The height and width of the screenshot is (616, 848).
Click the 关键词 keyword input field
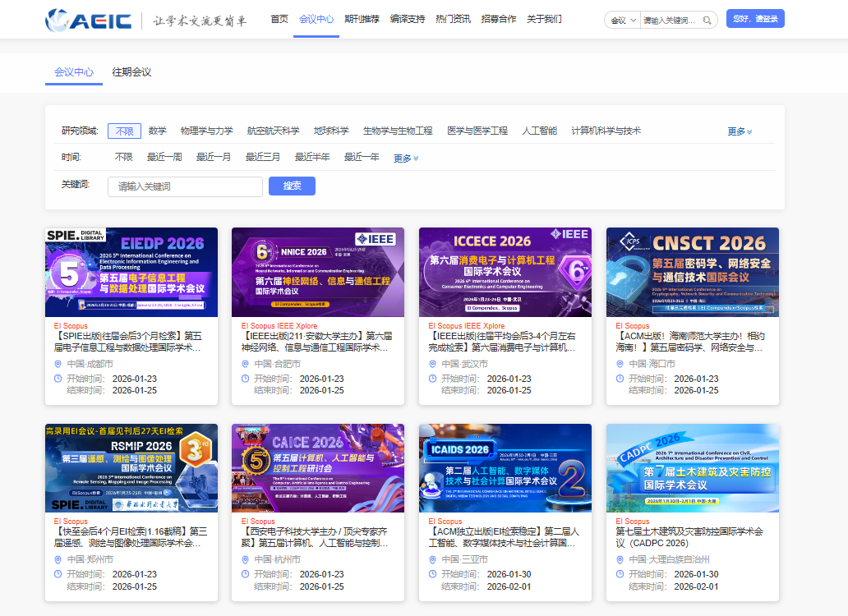(x=185, y=187)
